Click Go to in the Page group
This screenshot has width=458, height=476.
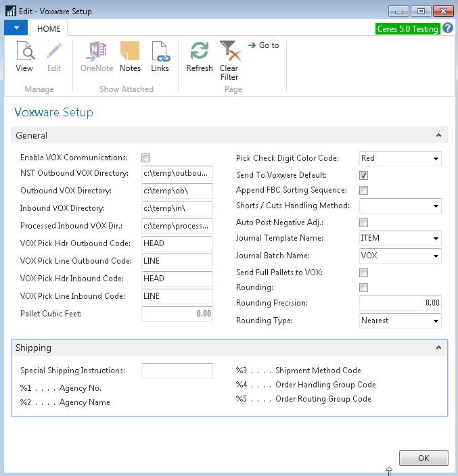[x=264, y=45]
